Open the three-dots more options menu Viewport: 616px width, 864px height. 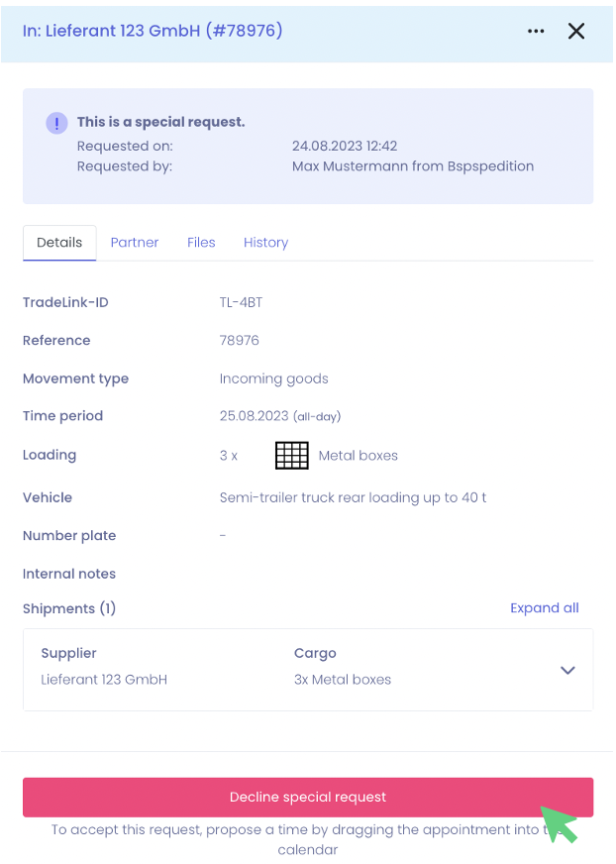536,31
